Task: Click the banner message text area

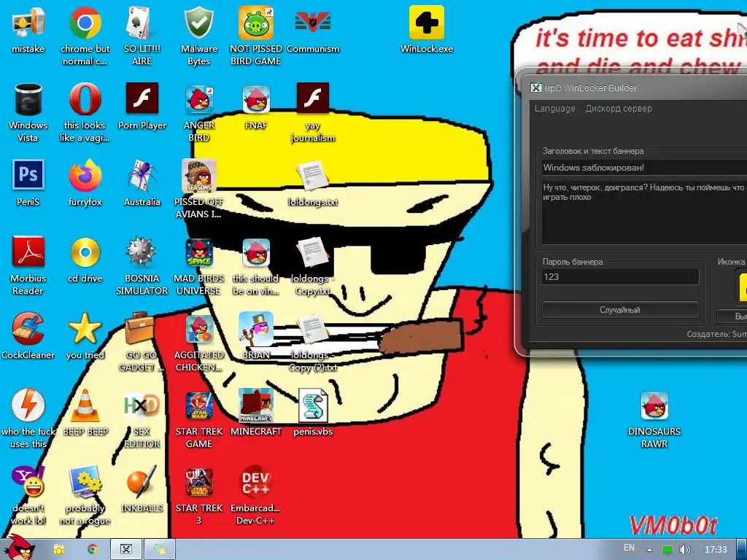Action: pyautogui.click(x=644, y=212)
